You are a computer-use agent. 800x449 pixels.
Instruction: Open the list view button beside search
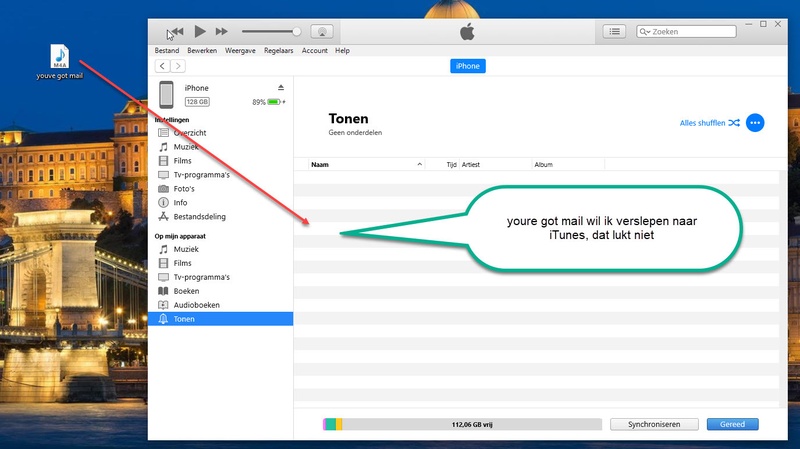tap(614, 32)
